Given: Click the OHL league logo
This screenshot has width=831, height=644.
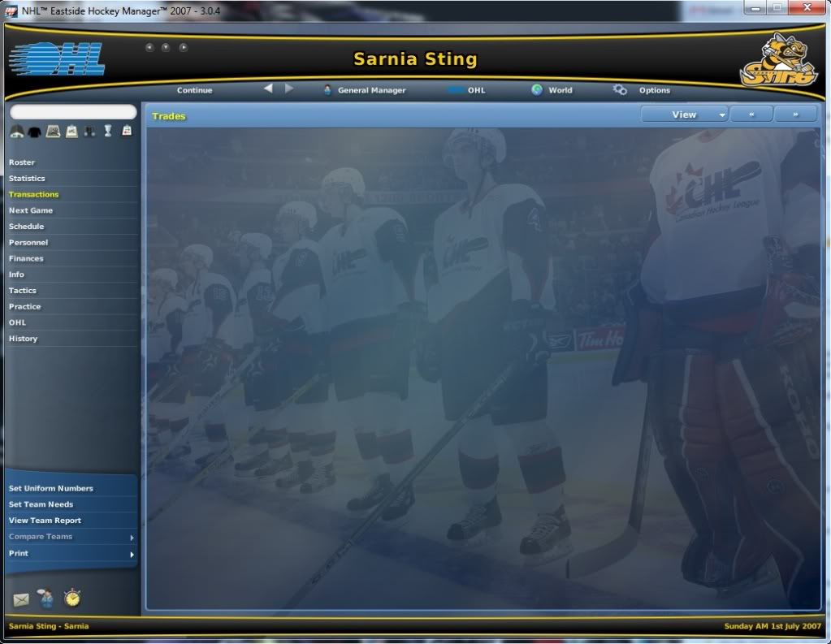Looking at the screenshot, I should pos(57,58).
